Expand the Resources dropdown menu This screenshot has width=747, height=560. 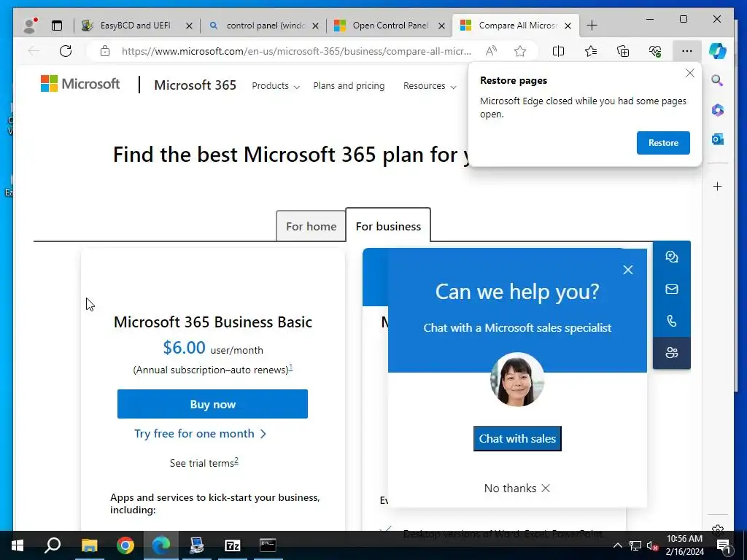pyautogui.click(x=430, y=86)
